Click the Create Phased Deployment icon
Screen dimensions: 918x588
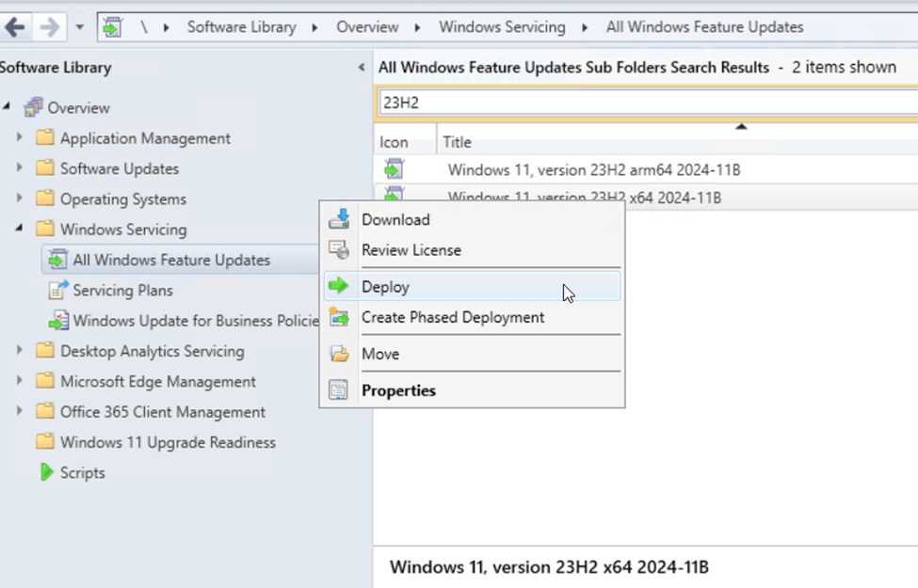[x=338, y=318]
